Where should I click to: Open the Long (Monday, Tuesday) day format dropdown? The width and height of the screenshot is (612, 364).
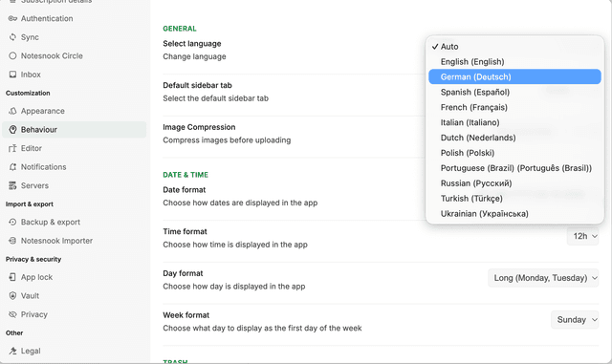point(543,278)
